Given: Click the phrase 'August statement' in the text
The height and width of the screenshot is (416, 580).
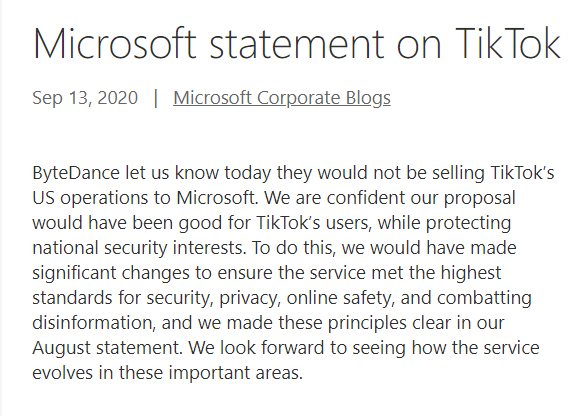Looking at the screenshot, I should [107, 348].
